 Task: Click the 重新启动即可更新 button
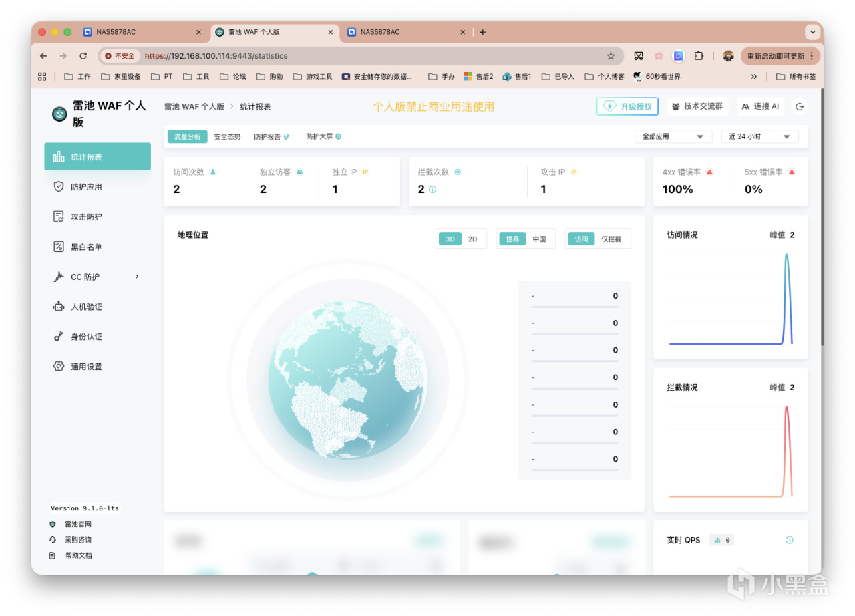(x=780, y=56)
